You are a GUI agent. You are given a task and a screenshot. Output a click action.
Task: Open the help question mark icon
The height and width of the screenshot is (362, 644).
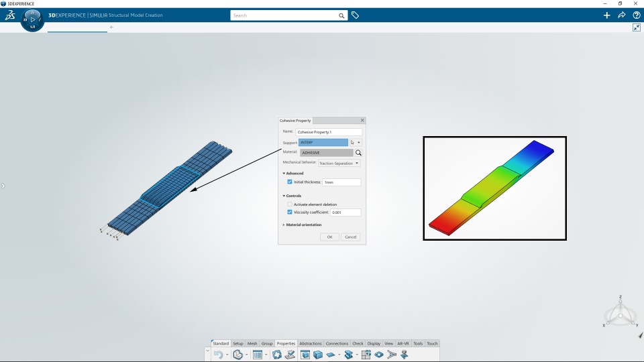(x=636, y=15)
